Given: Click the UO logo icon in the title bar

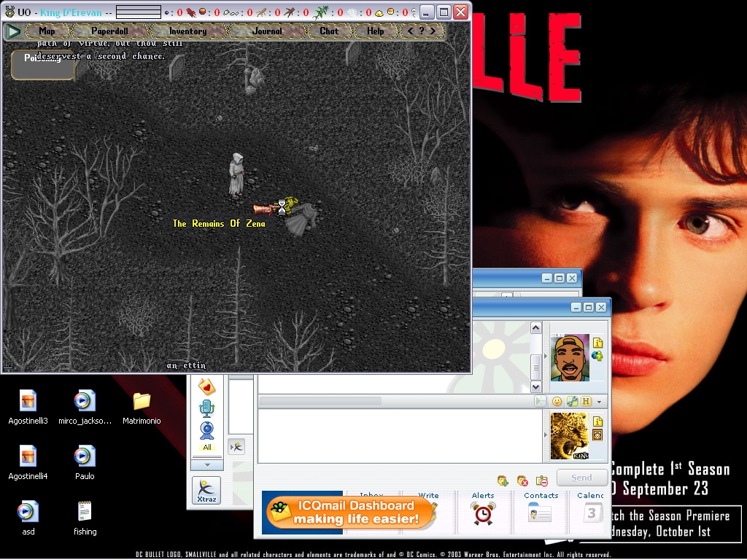Looking at the screenshot, I should (9, 12).
